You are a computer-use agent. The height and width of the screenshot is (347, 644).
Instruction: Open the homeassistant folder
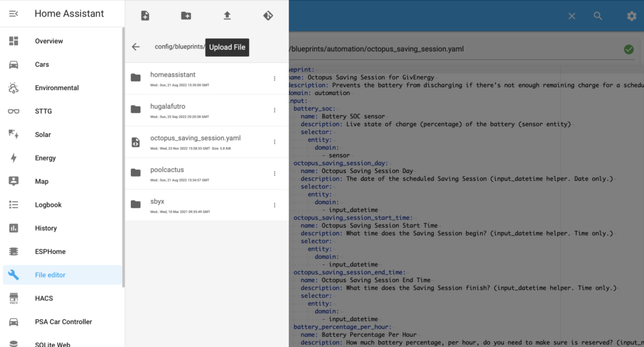[206, 79]
